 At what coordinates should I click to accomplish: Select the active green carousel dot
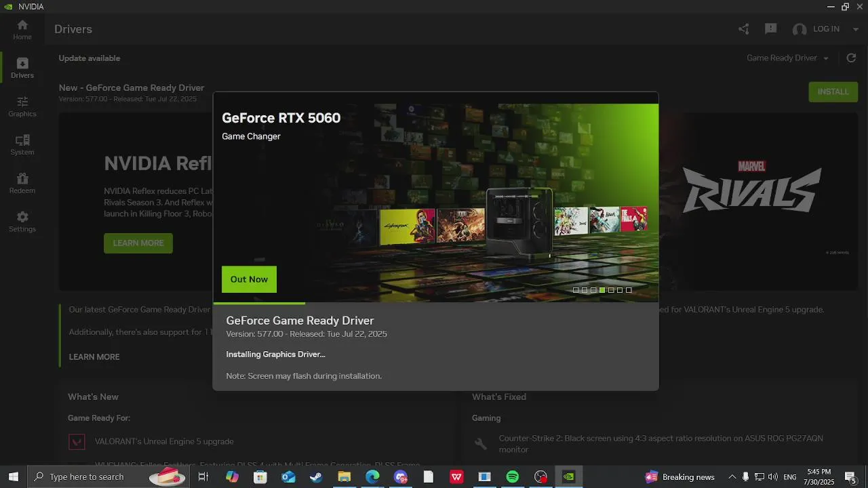602,290
